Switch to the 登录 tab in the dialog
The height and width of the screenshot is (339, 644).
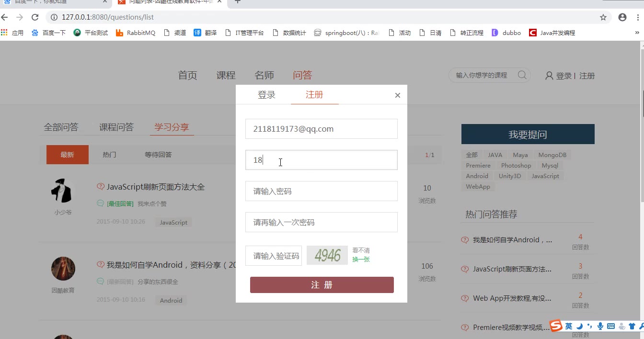[x=266, y=95]
